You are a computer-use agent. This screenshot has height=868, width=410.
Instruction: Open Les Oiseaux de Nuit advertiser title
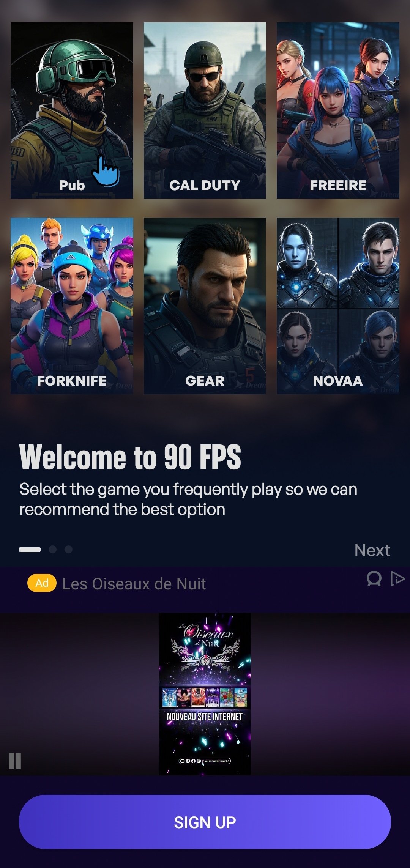134,584
